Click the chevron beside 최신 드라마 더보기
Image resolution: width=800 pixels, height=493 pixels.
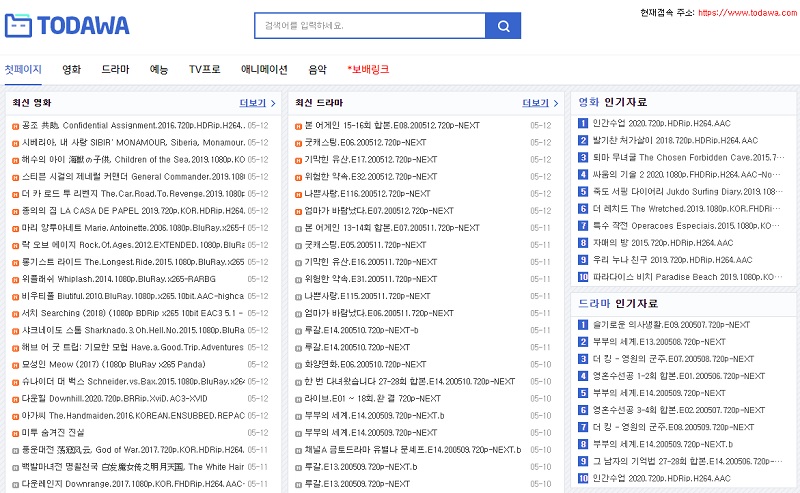[x=556, y=103]
